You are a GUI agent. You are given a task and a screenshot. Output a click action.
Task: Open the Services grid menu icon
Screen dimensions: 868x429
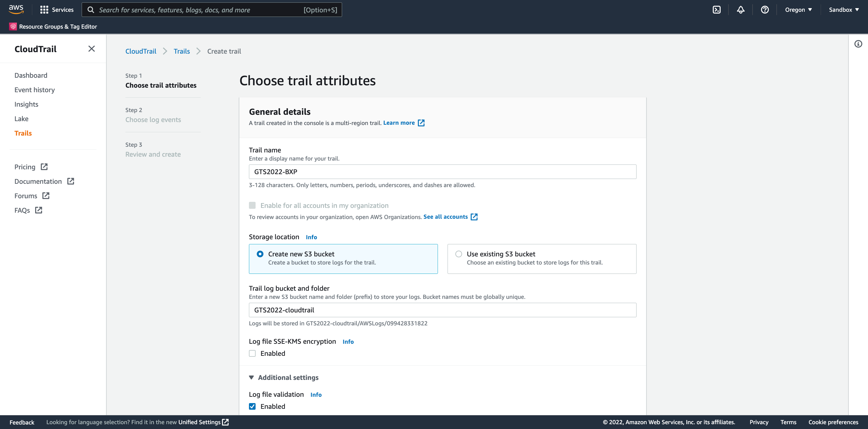(x=44, y=10)
